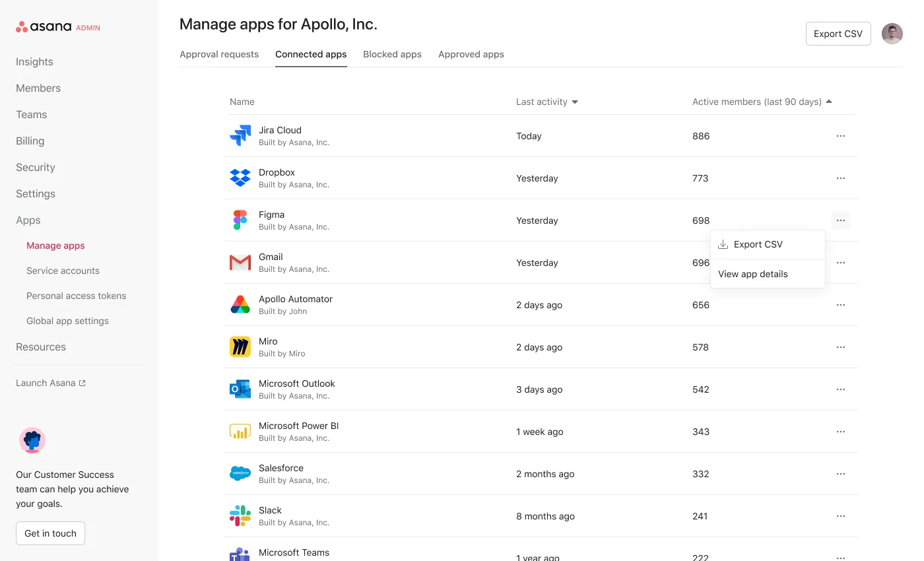The width and height of the screenshot is (924, 561).
Task: Select the Figma app icon
Action: point(240,220)
